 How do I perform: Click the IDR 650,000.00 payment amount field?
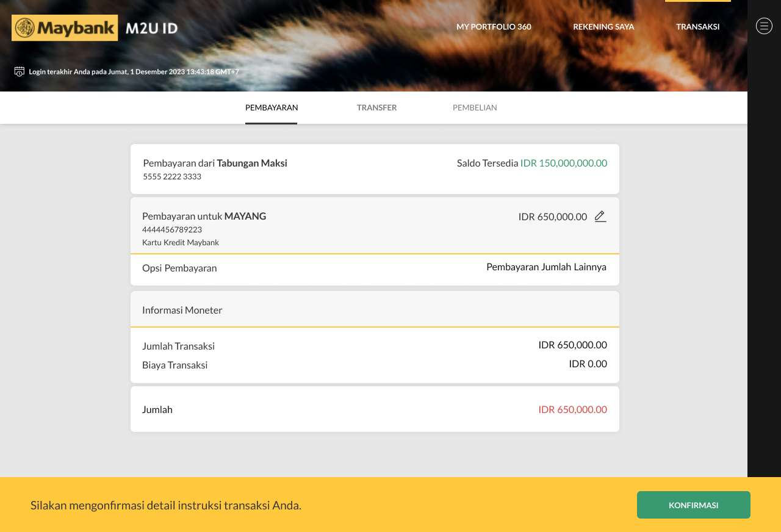(x=552, y=217)
